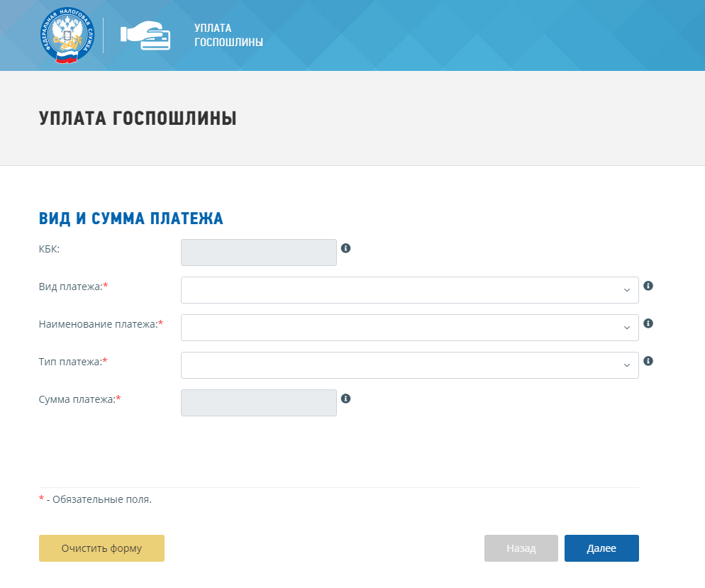Click info icon beside Наименование платежа
Screen dimensions: 705x588
[648, 323]
